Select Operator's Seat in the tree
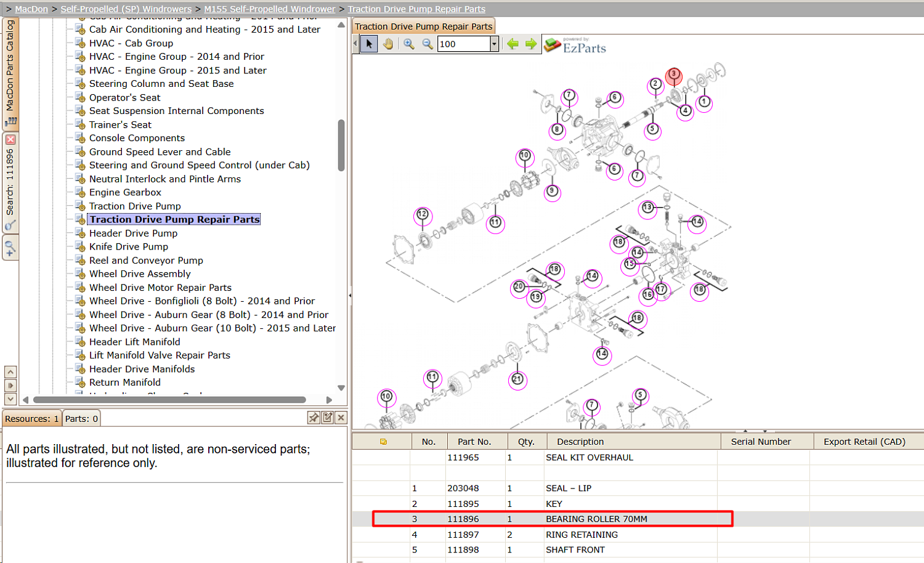 pyautogui.click(x=124, y=97)
